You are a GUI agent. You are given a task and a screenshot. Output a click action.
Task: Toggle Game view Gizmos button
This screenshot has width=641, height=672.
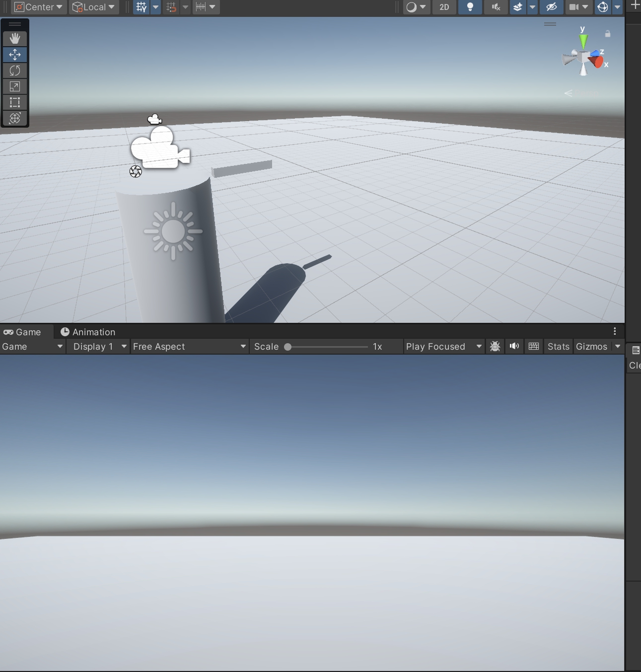coord(592,346)
